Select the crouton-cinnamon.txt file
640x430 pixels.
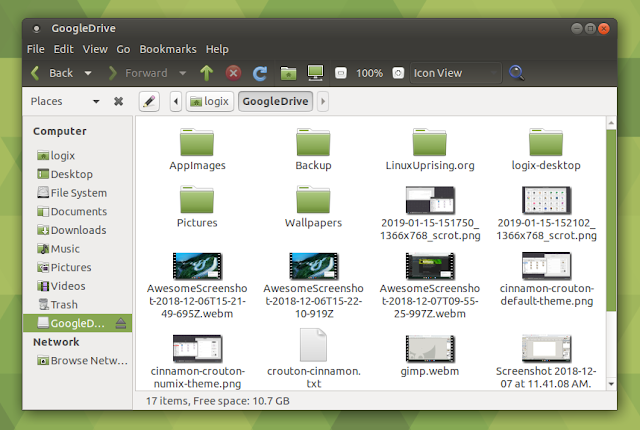click(313, 359)
